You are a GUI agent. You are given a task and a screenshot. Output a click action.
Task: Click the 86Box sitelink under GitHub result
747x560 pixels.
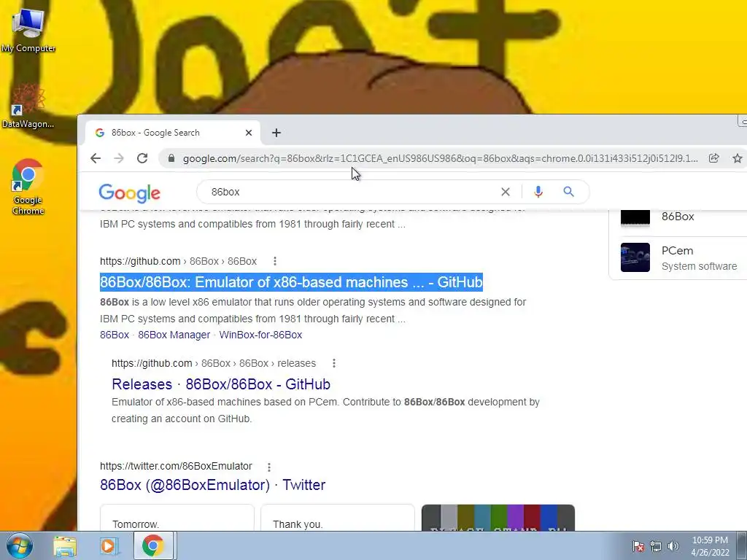pyautogui.click(x=115, y=335)
